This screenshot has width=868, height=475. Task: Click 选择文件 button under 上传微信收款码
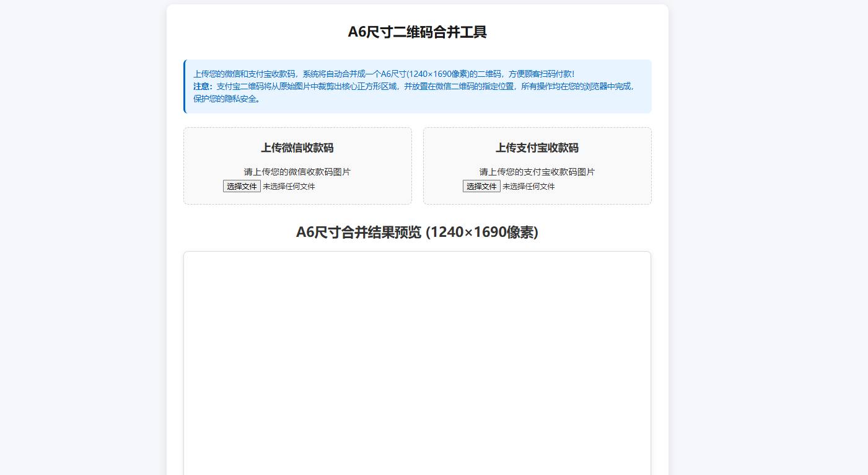point(242,186)
